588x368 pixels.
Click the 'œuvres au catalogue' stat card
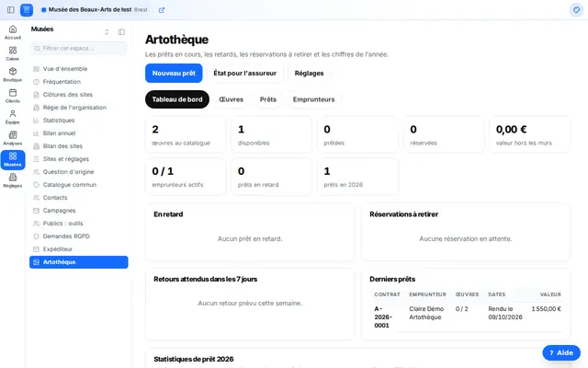pos(186,135)
